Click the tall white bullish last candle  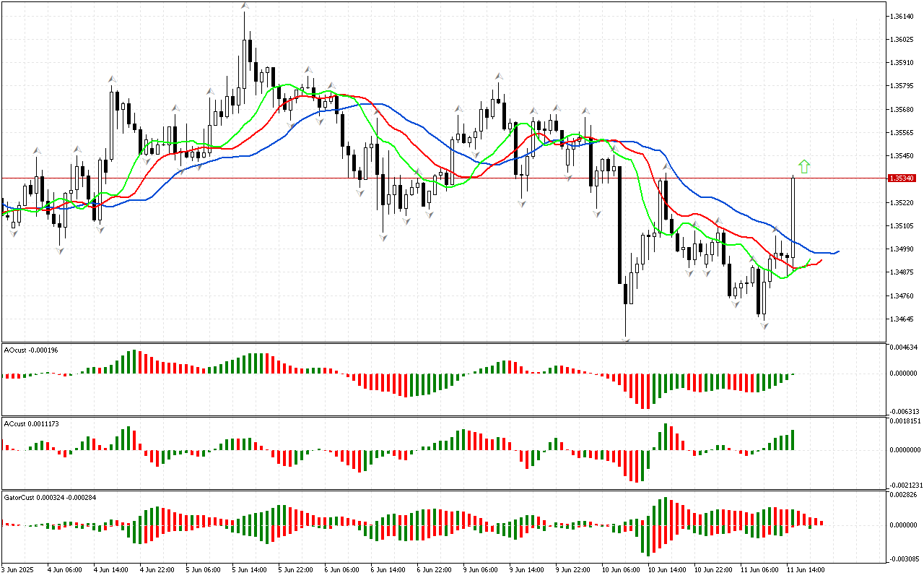(793, 217)
